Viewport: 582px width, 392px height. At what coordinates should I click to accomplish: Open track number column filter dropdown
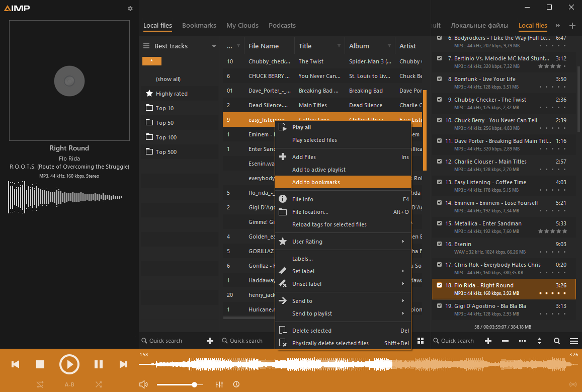(238, 46)
